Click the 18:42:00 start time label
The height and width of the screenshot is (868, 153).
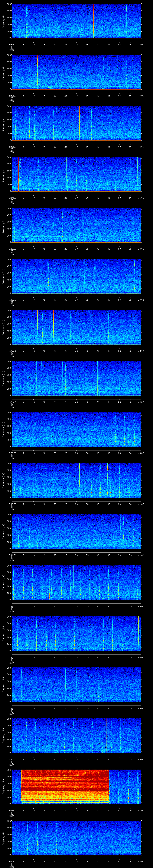[12, 606]
